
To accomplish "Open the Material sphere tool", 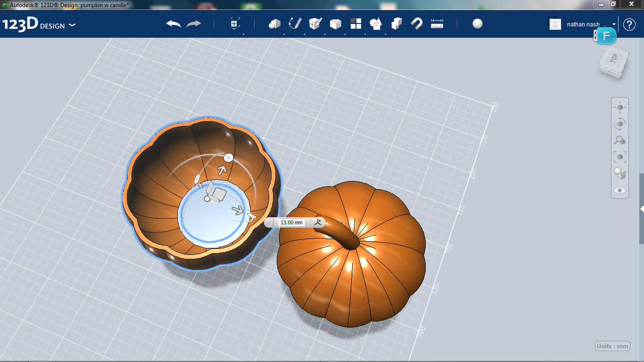I will click(478, 24).
